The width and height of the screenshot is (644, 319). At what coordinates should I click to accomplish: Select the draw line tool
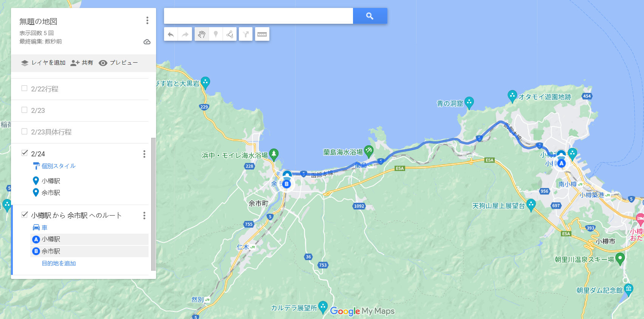[230, 34]
